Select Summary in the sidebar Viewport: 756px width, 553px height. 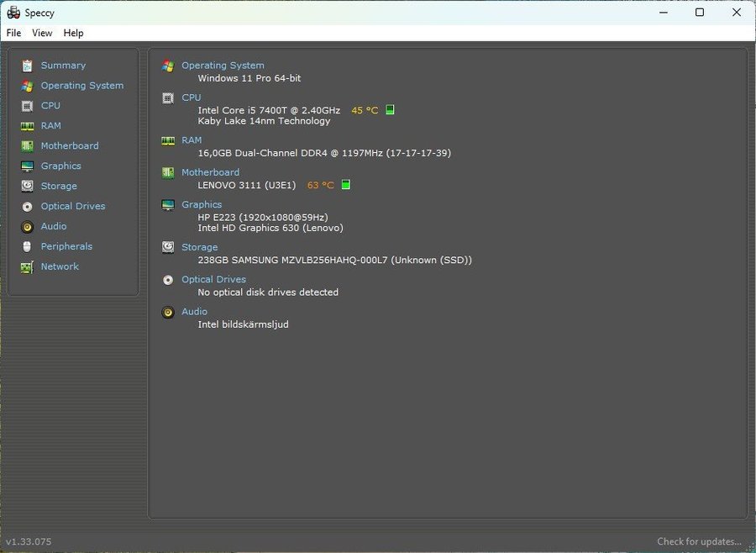tap(63, 66)
